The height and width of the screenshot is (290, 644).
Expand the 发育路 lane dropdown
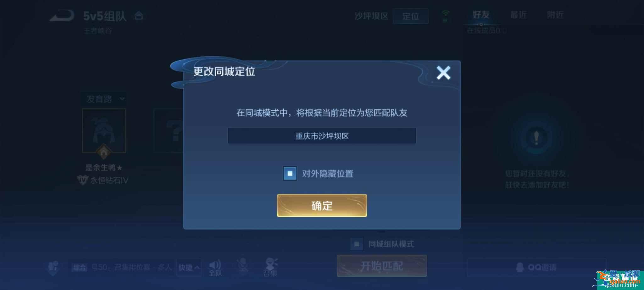pyautogui.click(x=104, y=99)
